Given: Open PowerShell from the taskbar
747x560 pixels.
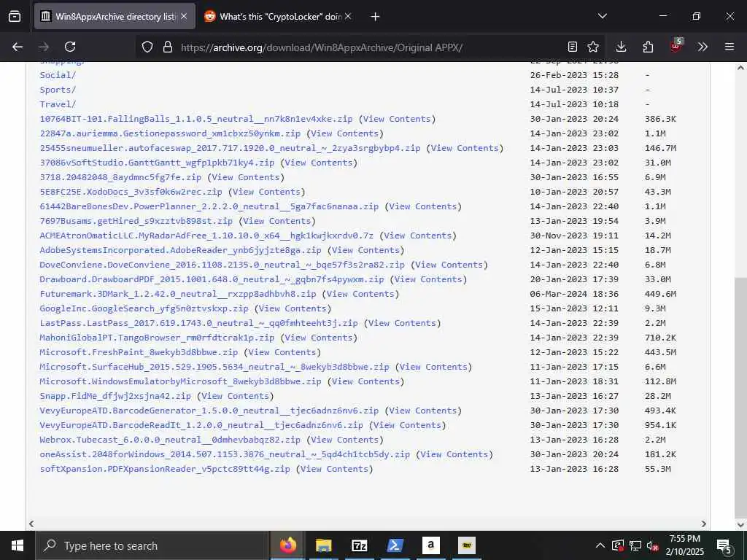Looking at the screenshot, I should click(x=395, y=545).
